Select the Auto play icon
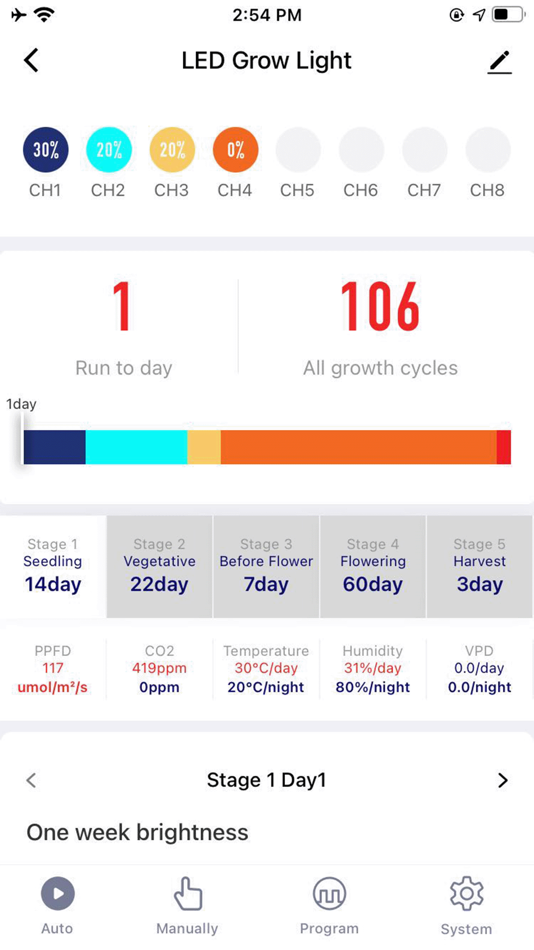534x950 pixels. click(x=58, y=893)
